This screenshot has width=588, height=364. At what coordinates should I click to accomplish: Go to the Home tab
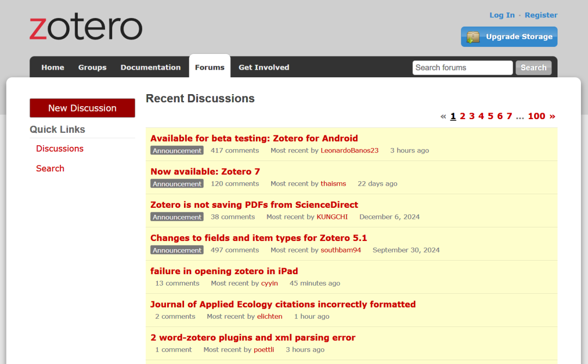[53, 67]
